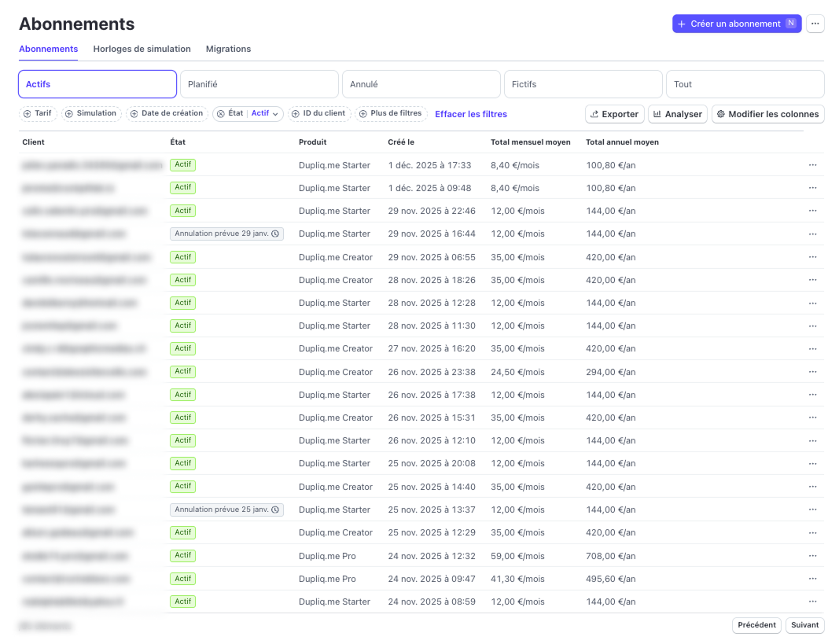
Task: Select the Planifié status filter card
Action: (259, 84)
